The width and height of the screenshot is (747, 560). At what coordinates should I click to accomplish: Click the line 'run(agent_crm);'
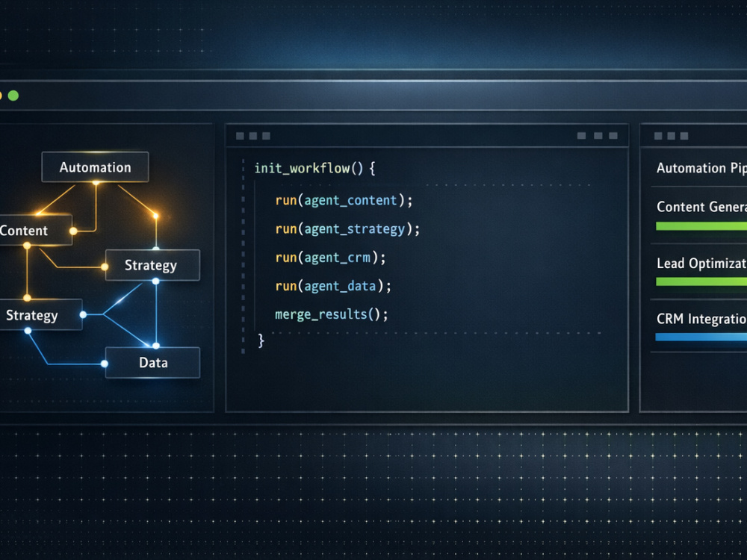coord(330,258)
